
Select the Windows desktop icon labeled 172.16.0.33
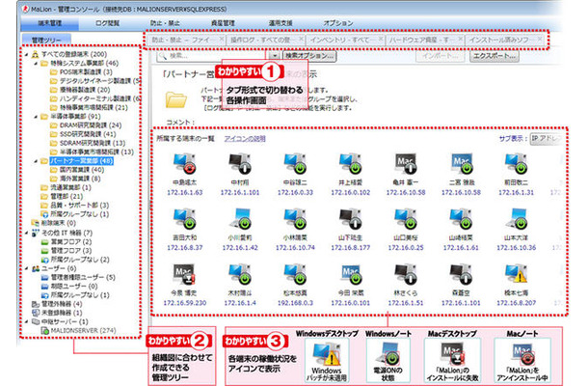point(295,163)
